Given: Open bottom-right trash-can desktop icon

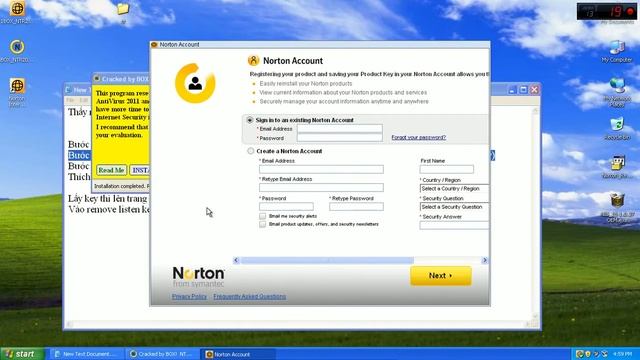Looking at the screenshot, I should point(617,207).
